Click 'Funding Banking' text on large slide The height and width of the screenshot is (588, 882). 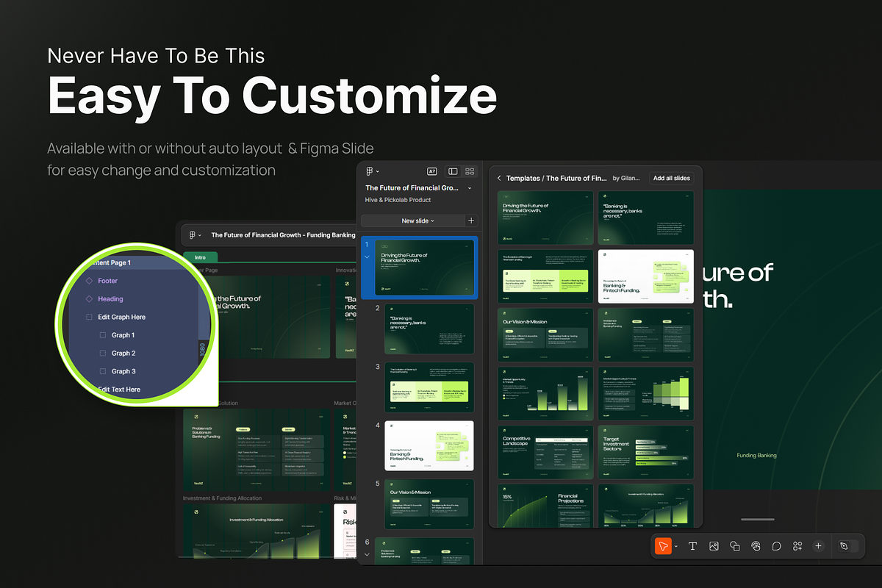pyautogui.click(x=756, y=456)
